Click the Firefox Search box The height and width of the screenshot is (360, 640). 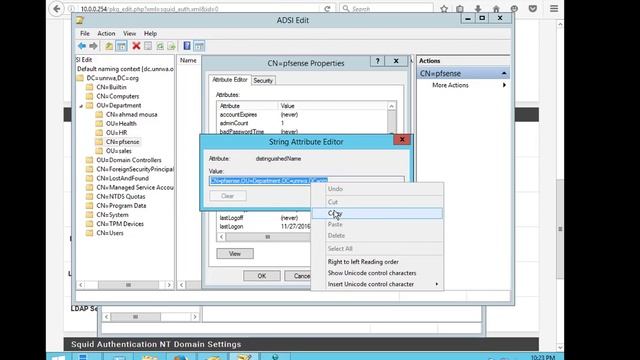pos(386,9)
